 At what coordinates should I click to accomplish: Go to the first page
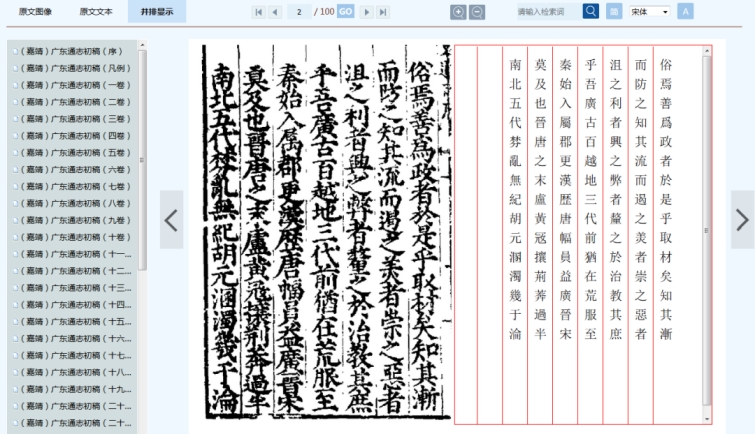tap(260, 11)
